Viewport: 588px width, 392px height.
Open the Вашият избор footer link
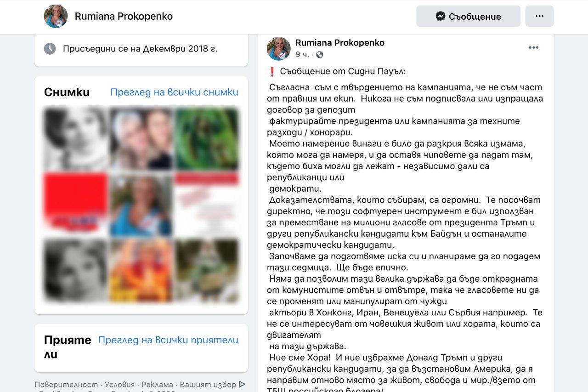click(208, 385)
